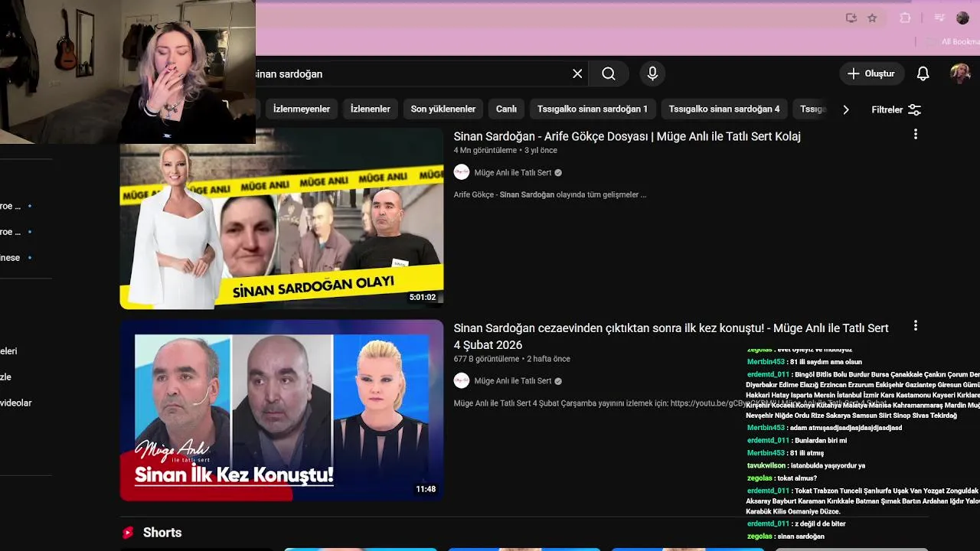Click '677 B görüntüleme • 2 hafta önce' text

pos(511,359)
